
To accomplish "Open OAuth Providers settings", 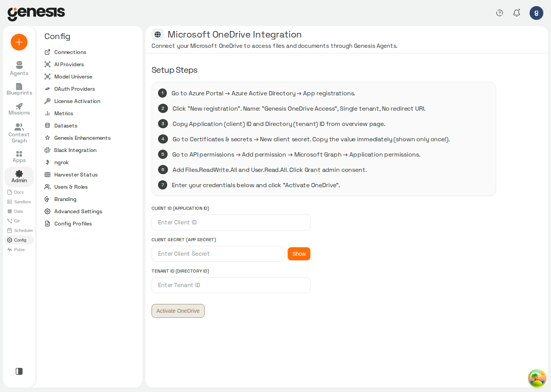I will (70, 89).
